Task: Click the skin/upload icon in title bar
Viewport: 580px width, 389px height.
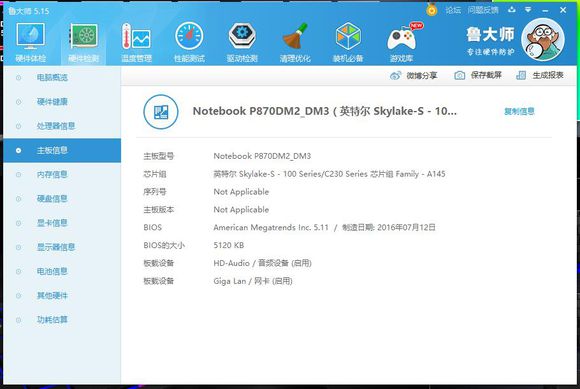Action: pyautogui.click(x=512, y=10)
